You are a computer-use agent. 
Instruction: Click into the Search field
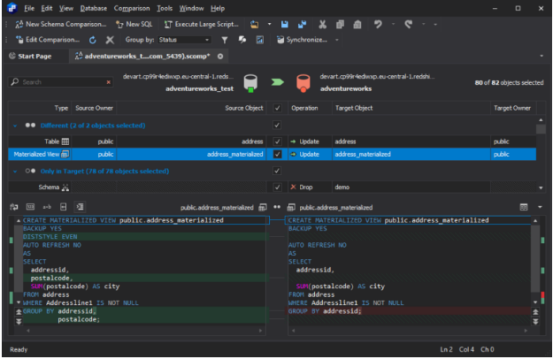point(61,82)
